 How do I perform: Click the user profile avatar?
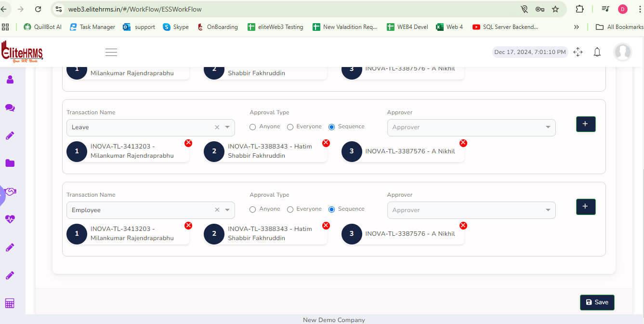point(622,52)
